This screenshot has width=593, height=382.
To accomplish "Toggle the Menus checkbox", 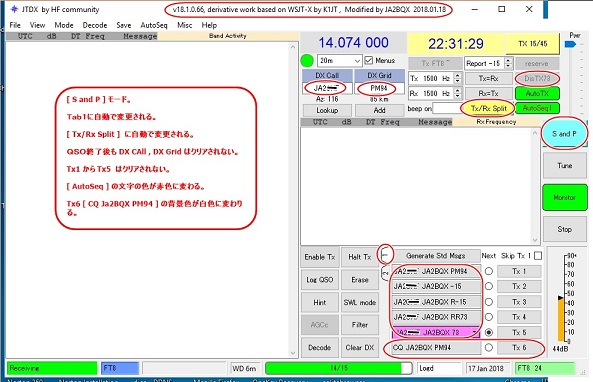I will pyautogui.click(x=369, y=61).
